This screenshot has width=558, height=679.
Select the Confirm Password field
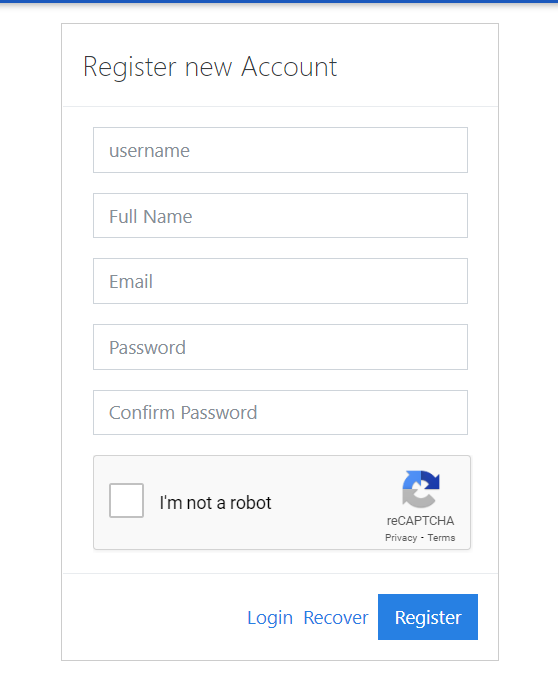pos(280,412)
